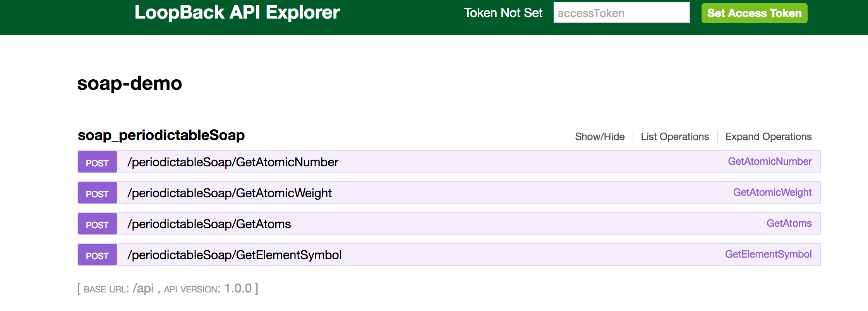Expand the /periodictableSoap/GetAtomicNumber path

click(233, 162)
